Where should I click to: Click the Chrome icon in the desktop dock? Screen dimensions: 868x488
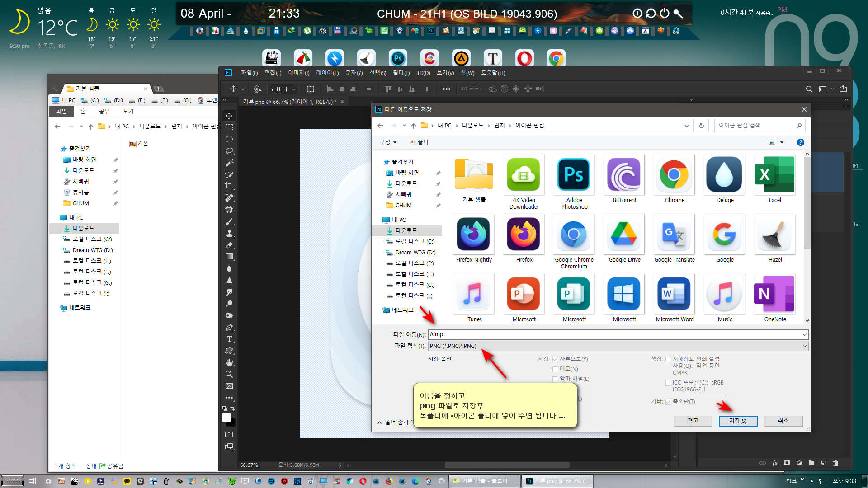556,58
